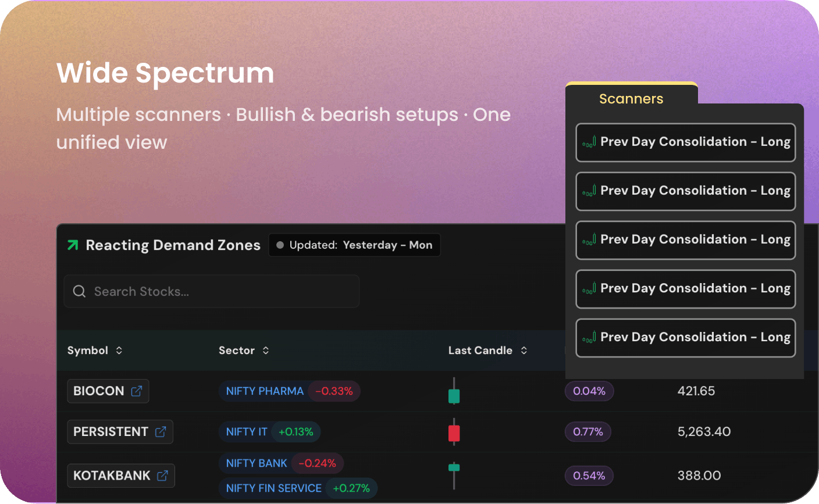Click the red candle in PERSISTENT row

pos(454,432)
